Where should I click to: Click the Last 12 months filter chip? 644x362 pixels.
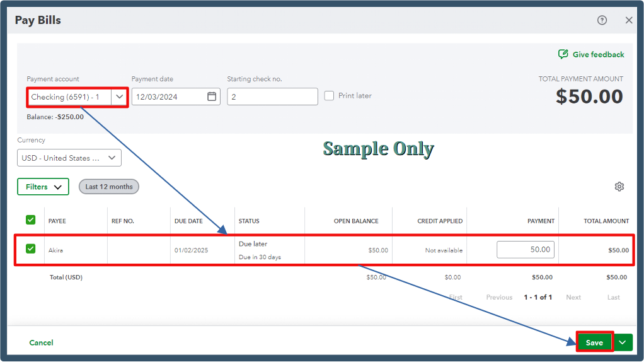pos(109,187)
